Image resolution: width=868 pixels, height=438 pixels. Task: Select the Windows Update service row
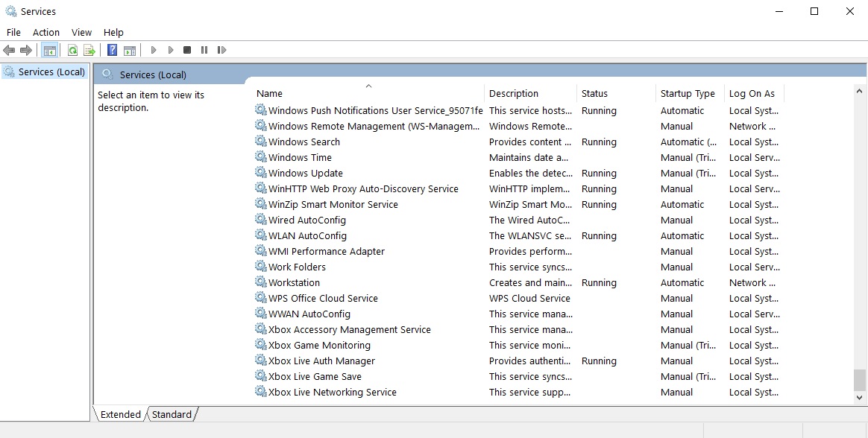coord(305,173)
